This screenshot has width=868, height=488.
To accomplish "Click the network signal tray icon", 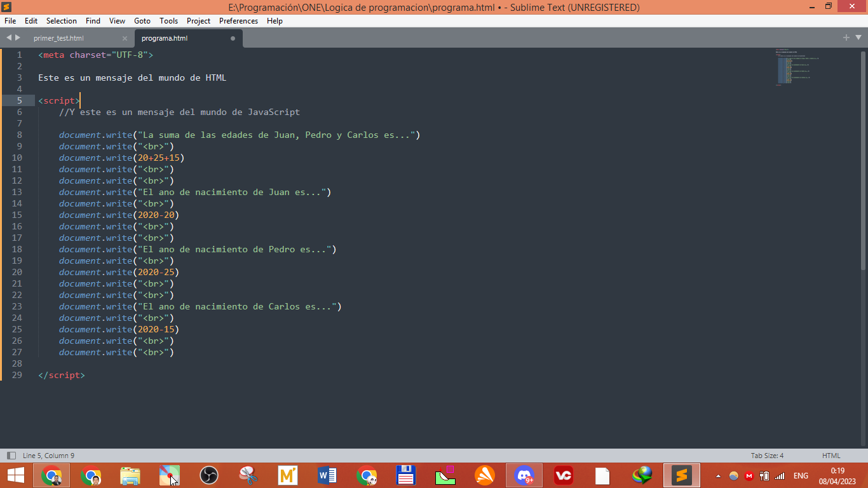I will 780,475.
